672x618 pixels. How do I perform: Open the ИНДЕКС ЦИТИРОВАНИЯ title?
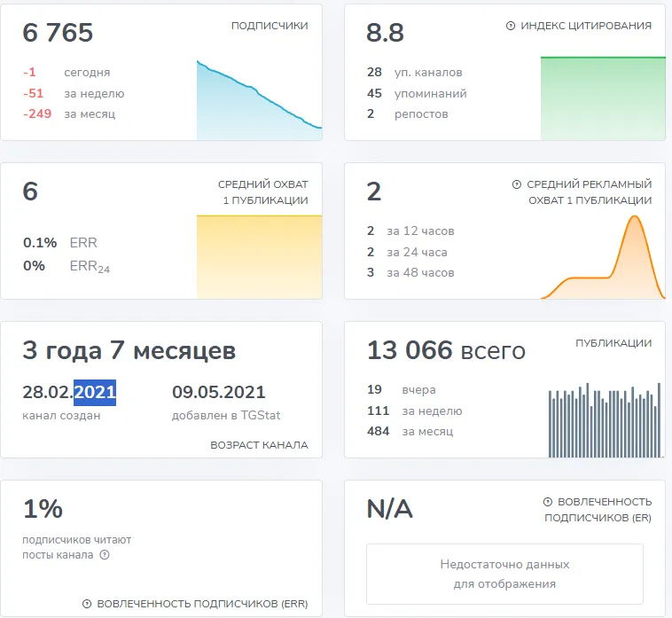[586, 26]
